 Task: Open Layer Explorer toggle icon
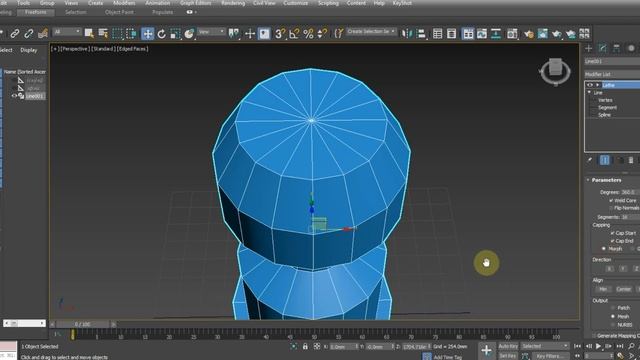[x=451, y=33]
